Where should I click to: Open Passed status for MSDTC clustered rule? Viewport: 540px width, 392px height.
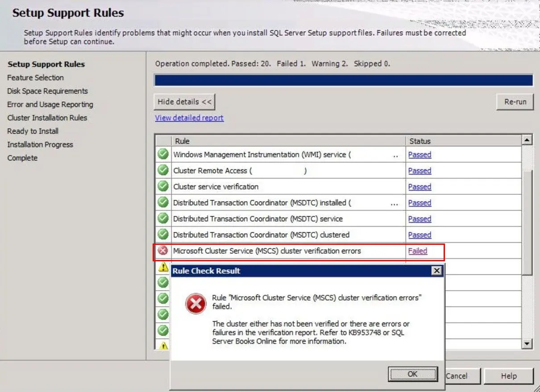point(420,235)
